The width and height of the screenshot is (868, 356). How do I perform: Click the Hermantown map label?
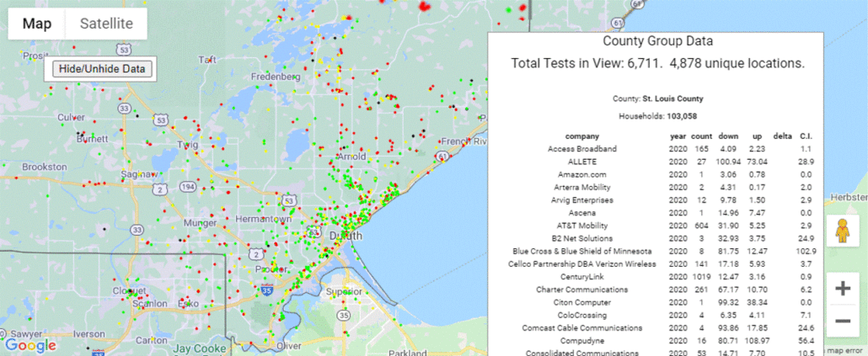click(264, 220)
